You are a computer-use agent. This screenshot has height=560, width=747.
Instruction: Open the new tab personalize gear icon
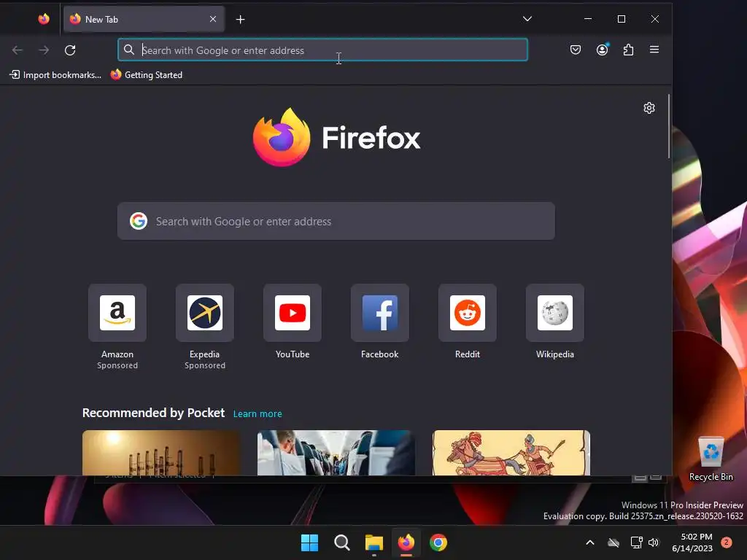(x=649, y=108)
